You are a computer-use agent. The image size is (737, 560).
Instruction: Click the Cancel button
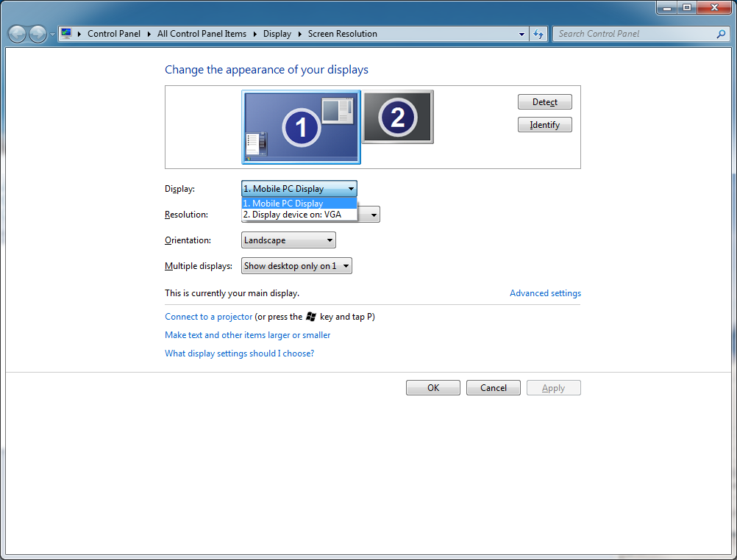coord(493,388)
